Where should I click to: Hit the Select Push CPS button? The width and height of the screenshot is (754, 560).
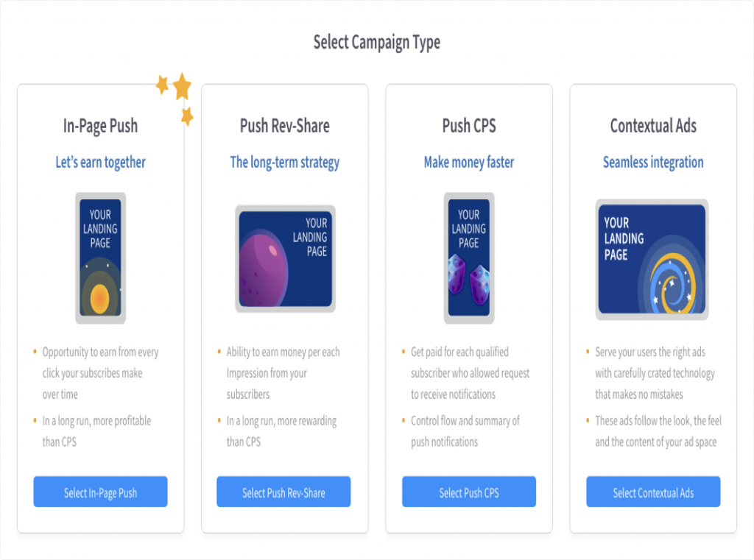[x=469, y=492]
